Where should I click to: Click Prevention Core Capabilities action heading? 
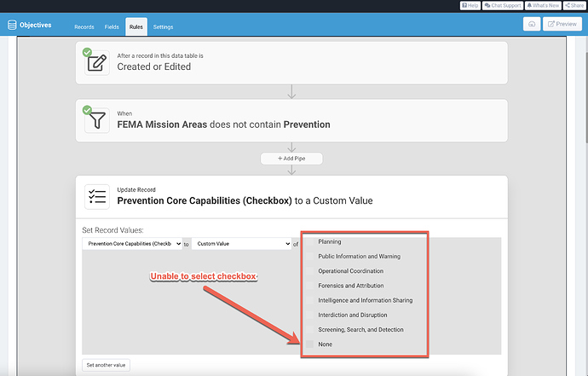[x=245, y=200]
